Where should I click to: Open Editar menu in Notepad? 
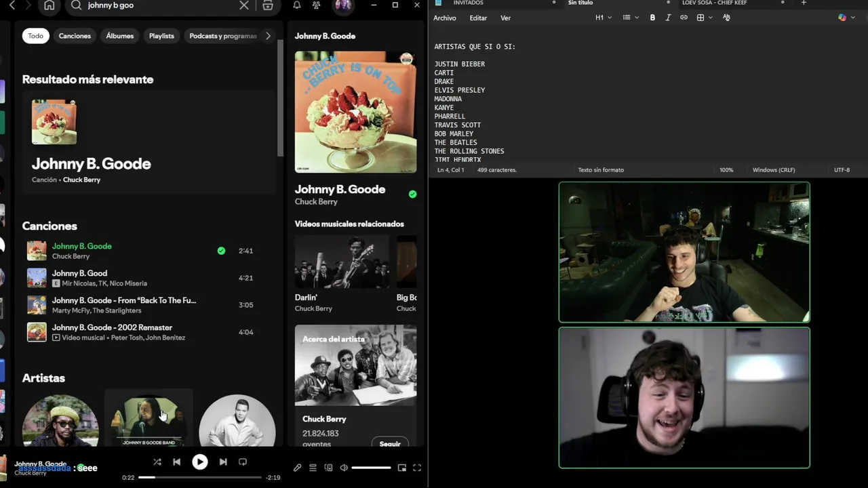pos(478,18)
